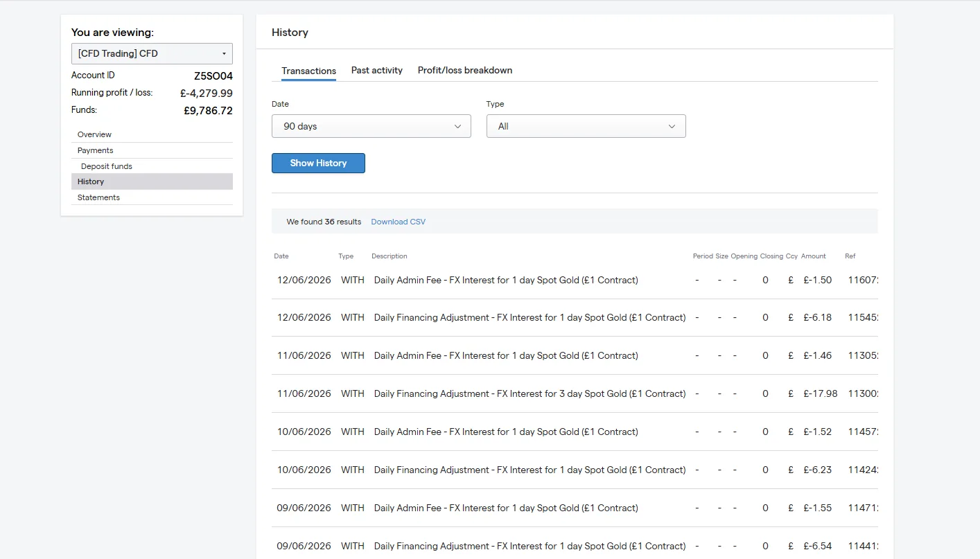Viewport: 980px width, 559px height.
Task: Click the Date column header
Action: click(281, 256)
